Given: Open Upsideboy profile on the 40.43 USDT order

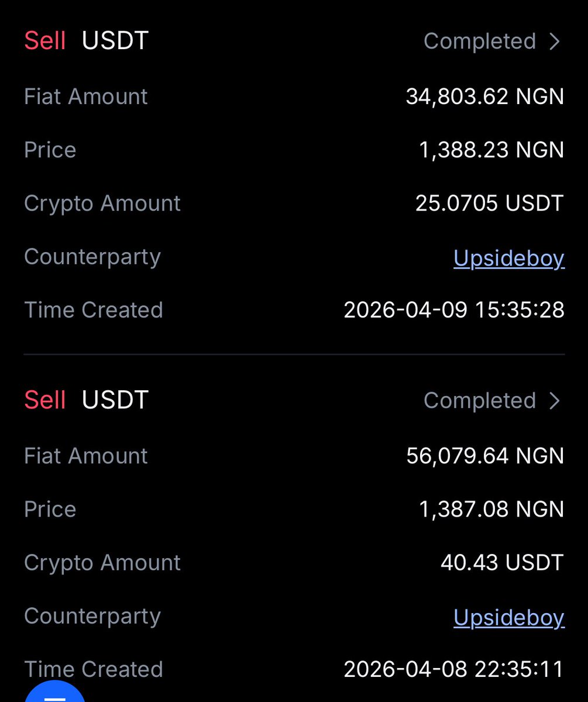Looking at the screenshot, I should pyautogui.click(x=508, y=617).
